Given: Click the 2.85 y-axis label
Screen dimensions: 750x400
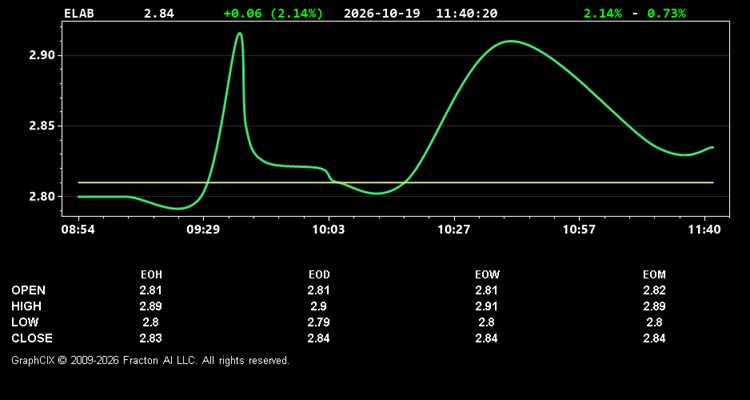Looking at the screenshot, I should pos(42,126).
